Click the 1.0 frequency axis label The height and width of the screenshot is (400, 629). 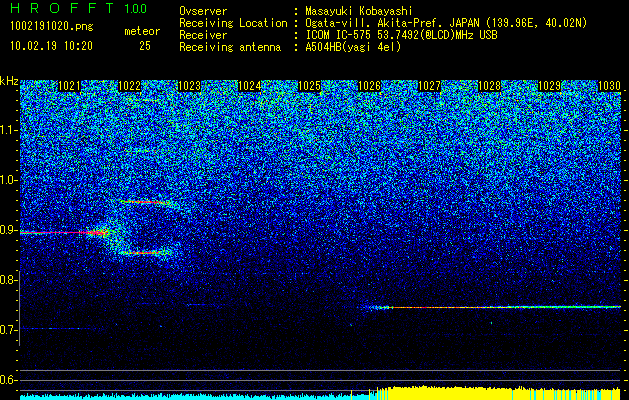coord(8,180)
